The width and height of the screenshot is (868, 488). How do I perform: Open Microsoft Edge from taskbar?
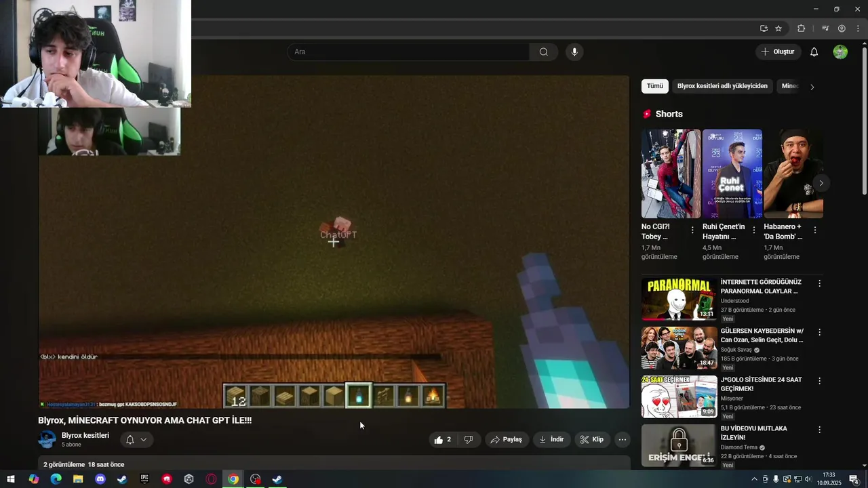[56, 479]
